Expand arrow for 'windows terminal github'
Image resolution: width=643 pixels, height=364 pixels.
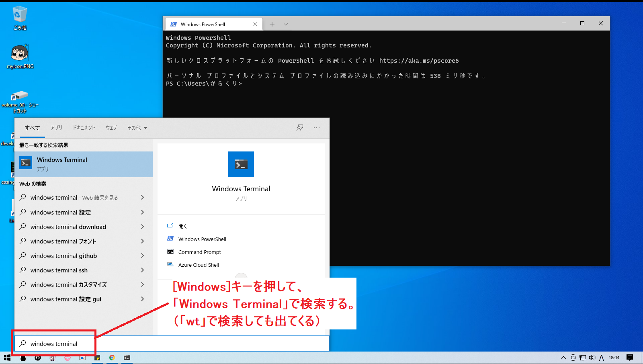coord(142,256)
